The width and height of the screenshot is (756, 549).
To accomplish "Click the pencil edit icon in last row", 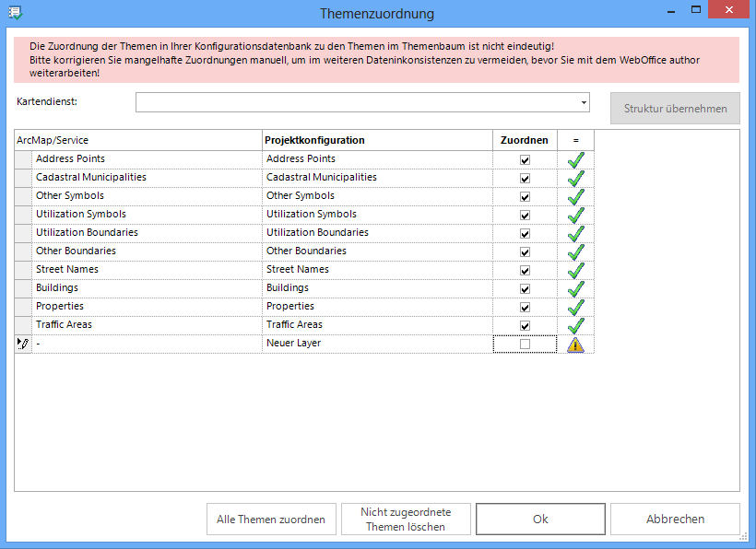I will pyautogui.click(x=23, y=344).
